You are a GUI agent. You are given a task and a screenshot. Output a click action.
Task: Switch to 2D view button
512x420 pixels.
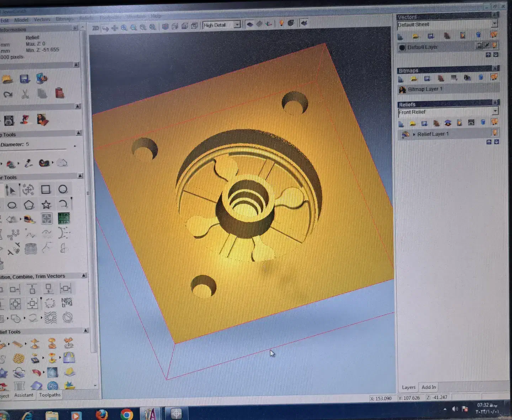95,28
